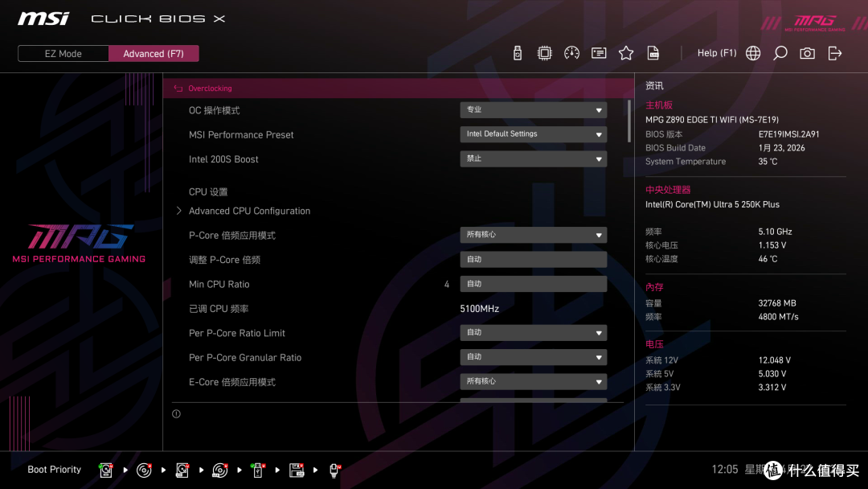Open the CPU chip settings icon

pos(544,53)
